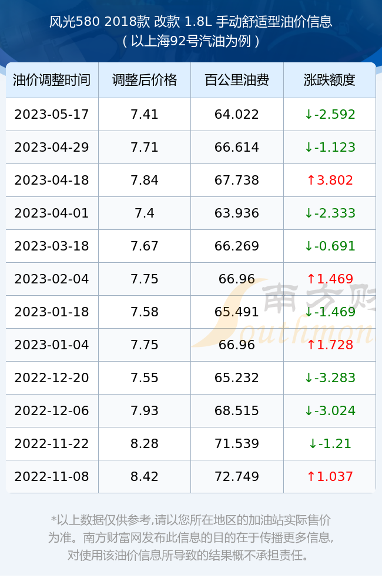Click the 百公里油费 column header
The image size is (382, 588).
tap(237, 80)
